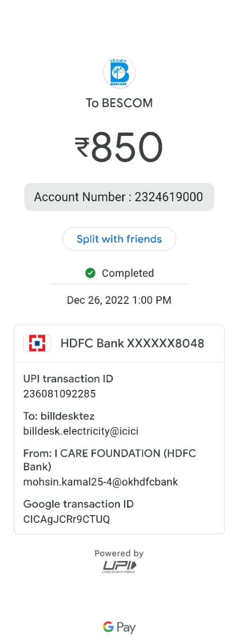Screen dimensions: 239x644
Task: Click the HDFC Bank logo icon
Action: click(37, 343)
